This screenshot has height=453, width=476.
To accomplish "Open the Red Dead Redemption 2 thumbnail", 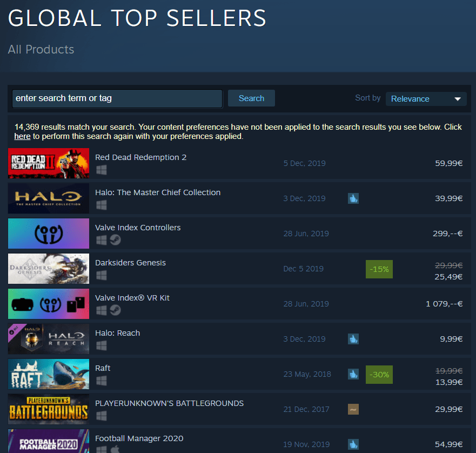I will point(49,163).
